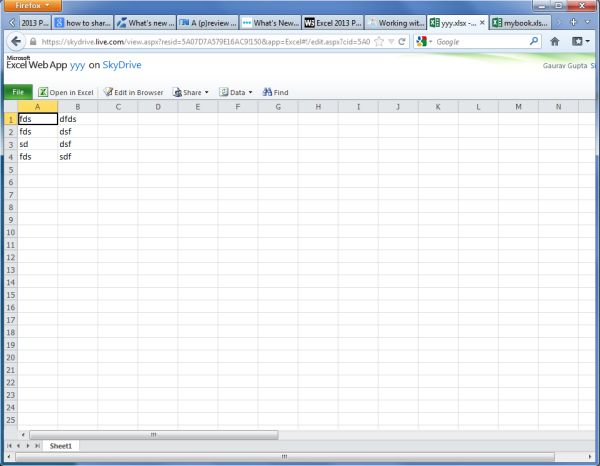The width and height of the screenshot is (600, 466).
Task: Switch to the 'how to shar...' tab
Action: [x=83, y=23]
